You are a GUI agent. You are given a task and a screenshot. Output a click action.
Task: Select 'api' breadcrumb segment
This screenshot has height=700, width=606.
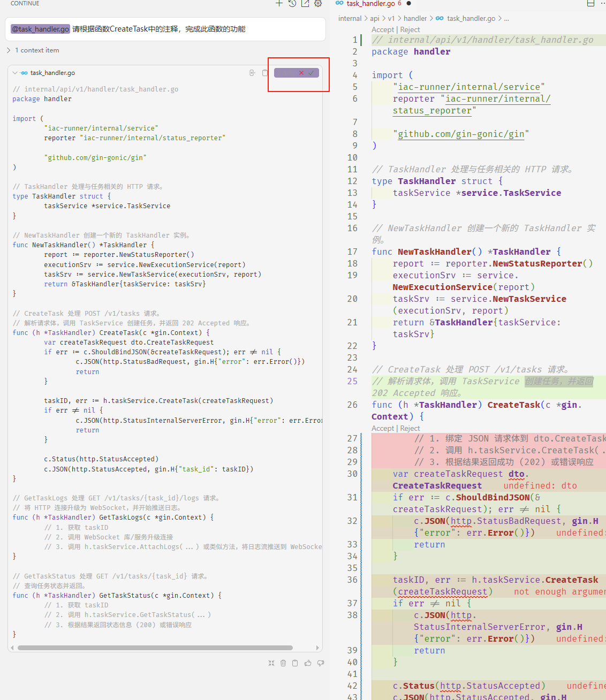375,18
